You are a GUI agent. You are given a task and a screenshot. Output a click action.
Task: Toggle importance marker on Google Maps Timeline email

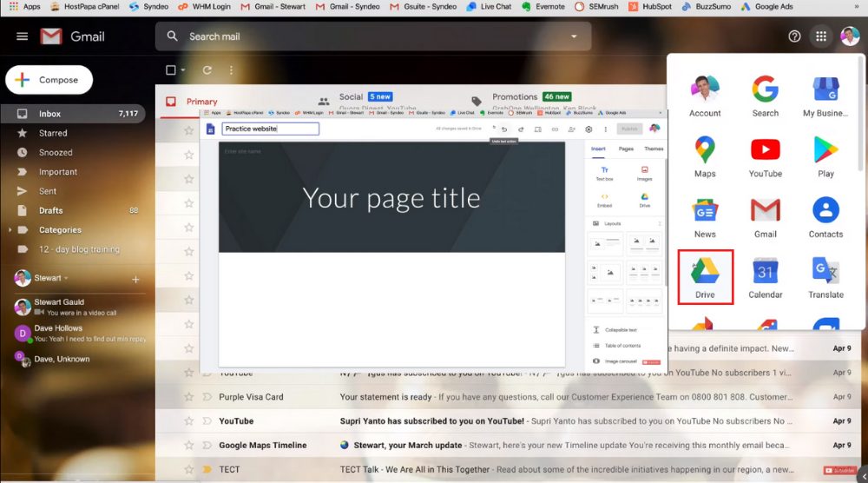tap(207, 446)
